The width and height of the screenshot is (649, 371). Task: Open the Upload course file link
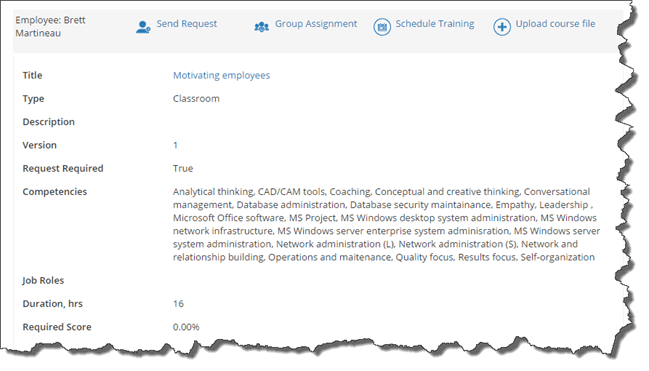point(555,24)
